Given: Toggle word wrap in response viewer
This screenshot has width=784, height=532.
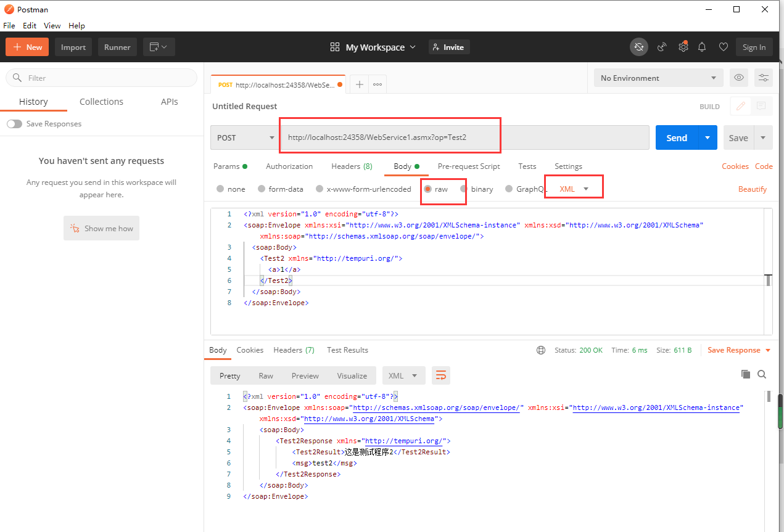Looking at the screenshot, I should (440, 375).
